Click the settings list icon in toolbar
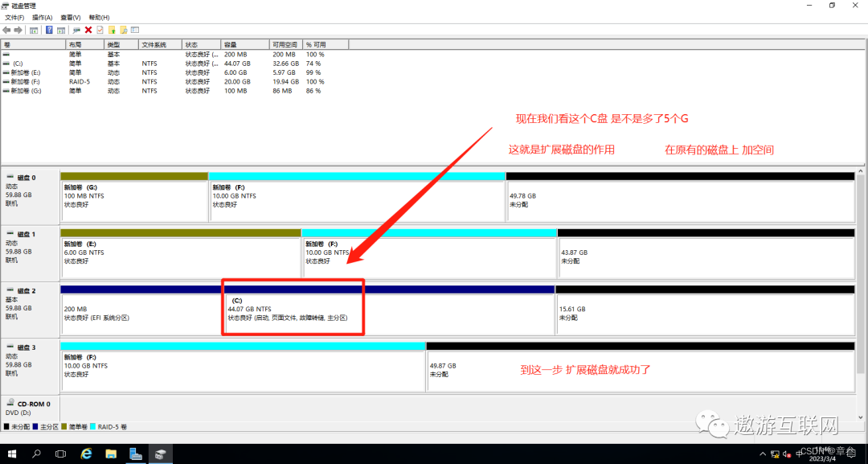 pyautogui.click(x=135, y=30)
